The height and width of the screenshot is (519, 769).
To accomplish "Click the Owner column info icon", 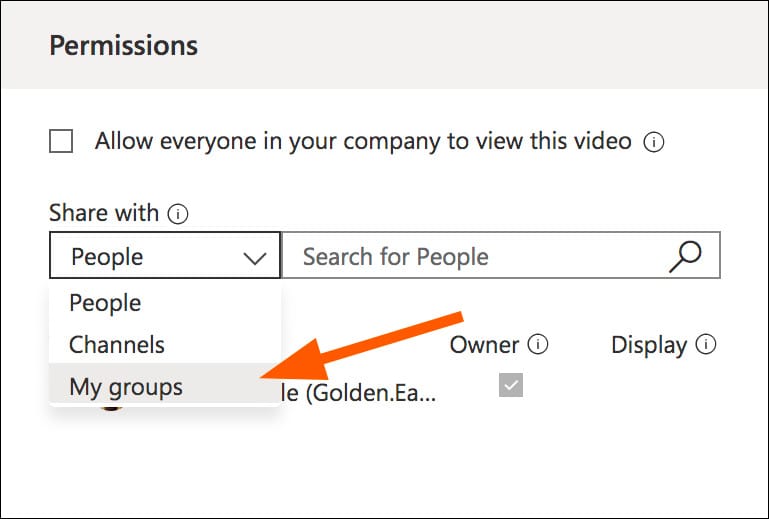I will click(x=538, y=346).
